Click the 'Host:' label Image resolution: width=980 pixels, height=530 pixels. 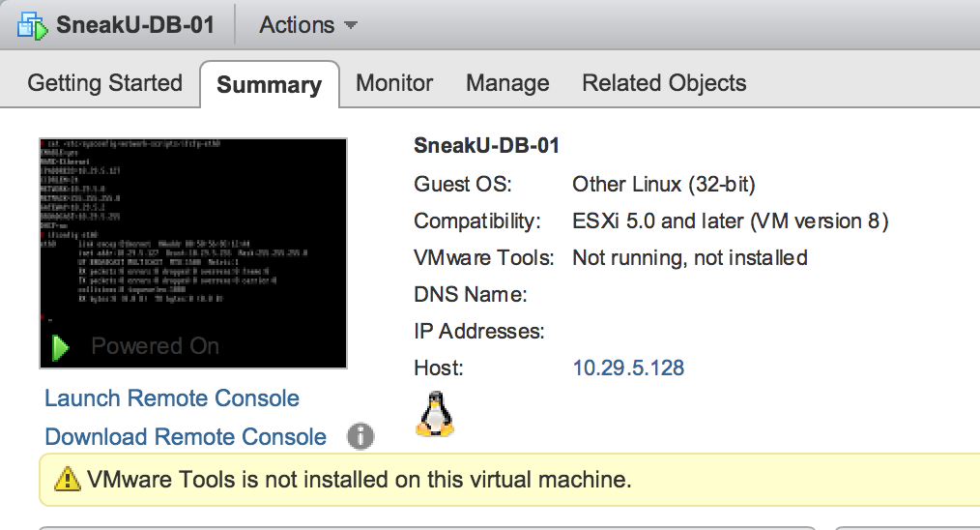click(x=439, y=368)
